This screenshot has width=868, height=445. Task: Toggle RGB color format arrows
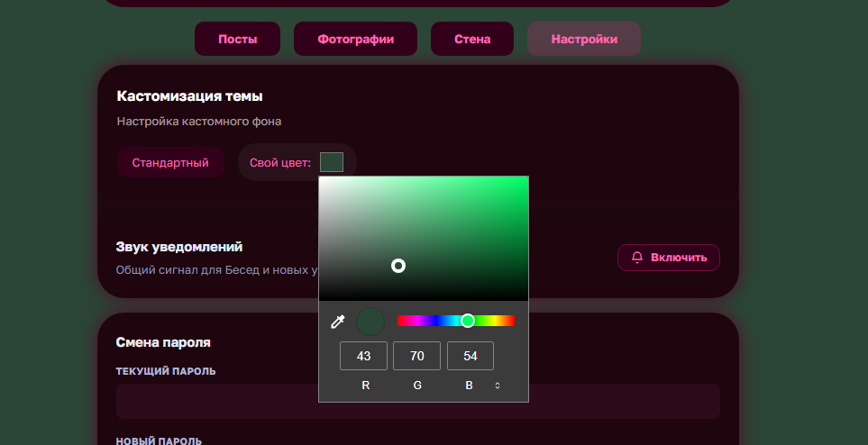pyautogui.click(x=498, y=386)
